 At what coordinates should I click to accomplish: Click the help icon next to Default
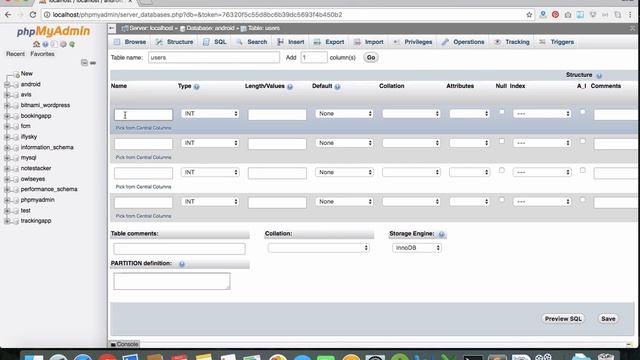337,87
